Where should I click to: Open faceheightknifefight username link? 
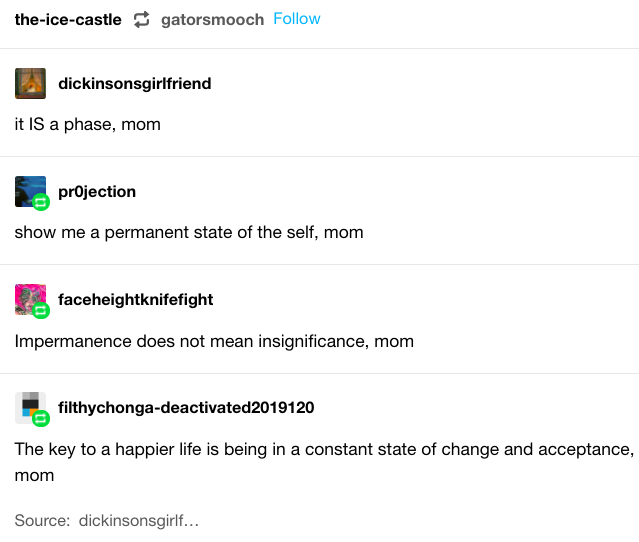(x=136, y=300)
